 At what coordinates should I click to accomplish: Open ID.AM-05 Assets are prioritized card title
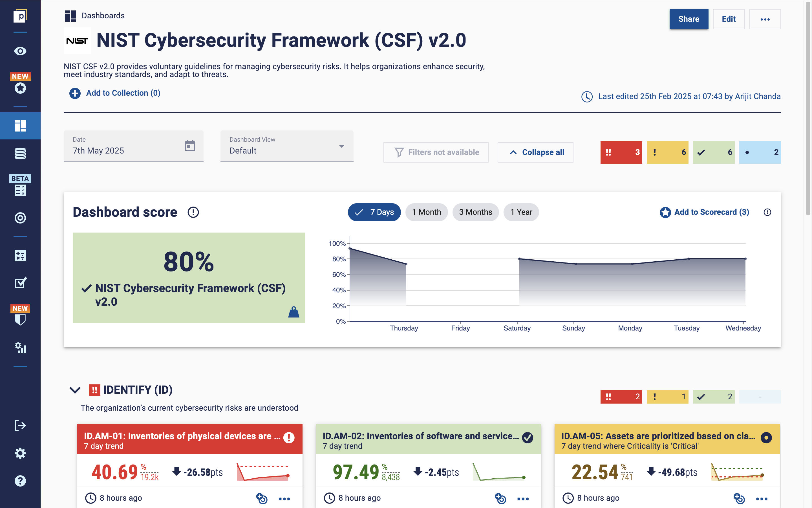(658, 436)
